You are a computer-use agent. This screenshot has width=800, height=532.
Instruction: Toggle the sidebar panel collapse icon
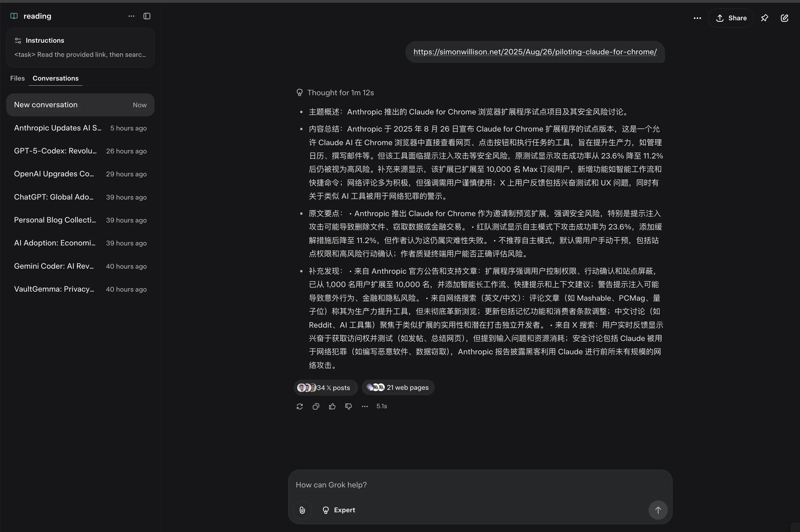147,16
